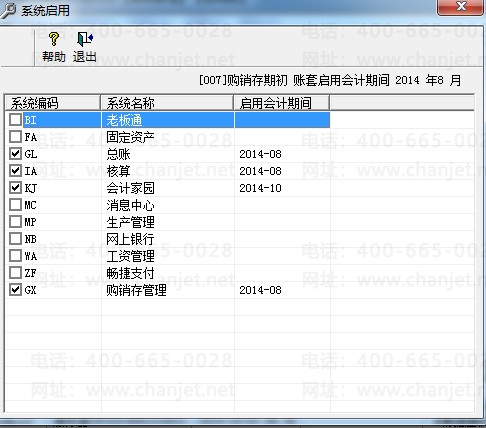
Task: Click the MP system code text
Action: coord(31,222)
